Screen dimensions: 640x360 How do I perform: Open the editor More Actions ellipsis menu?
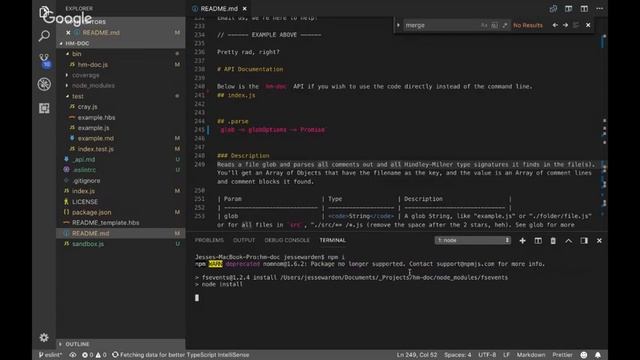(x=599, y=9)
